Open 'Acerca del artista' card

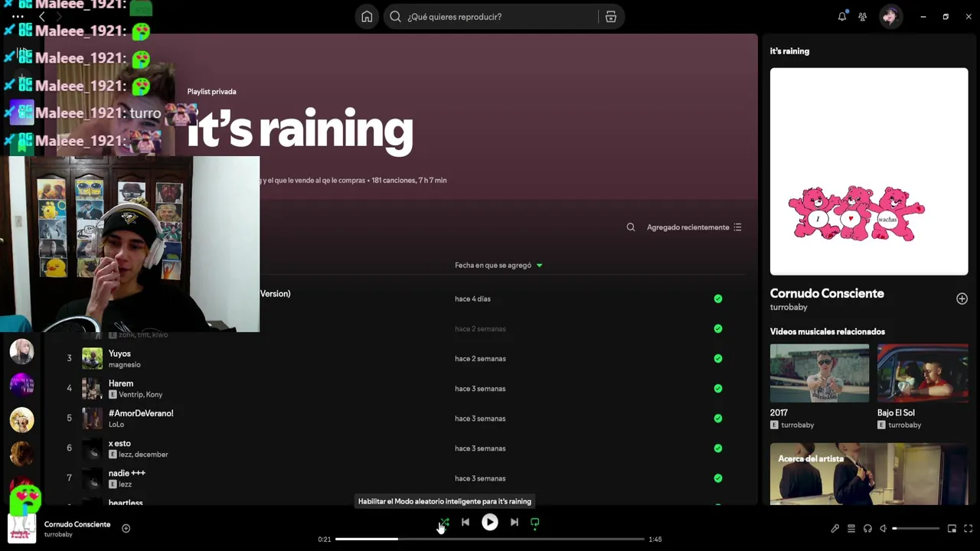coord(869,474)
